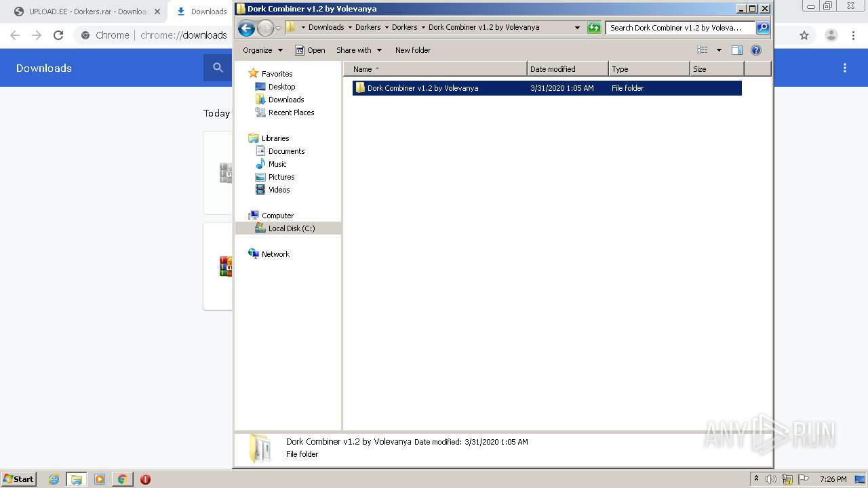Toggle the preview pane
This screenshot has height=488, width=868.
click(x=737, y=50)
